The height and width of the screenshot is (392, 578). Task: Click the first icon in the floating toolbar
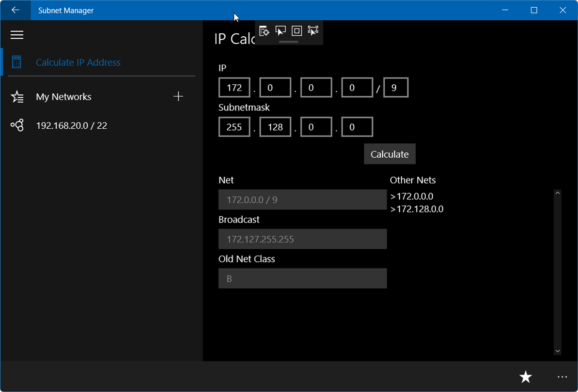(x=264, y=31)
